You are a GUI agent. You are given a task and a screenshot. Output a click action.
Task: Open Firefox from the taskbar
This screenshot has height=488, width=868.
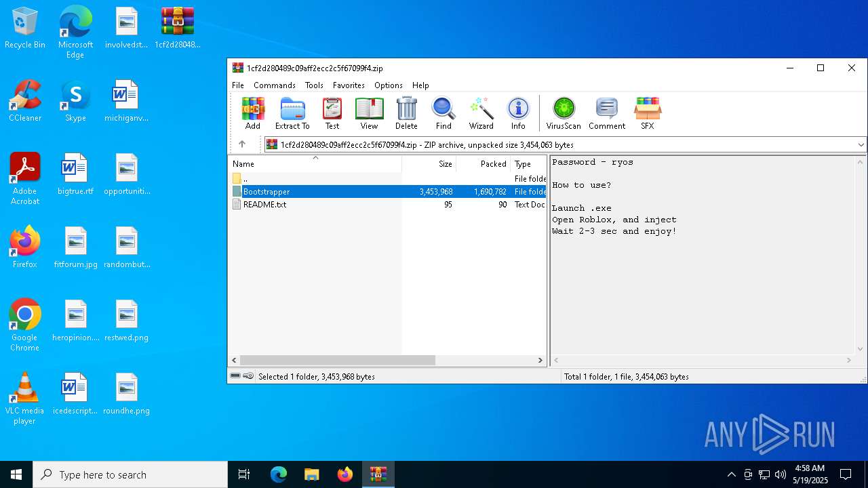click(345, 474)
